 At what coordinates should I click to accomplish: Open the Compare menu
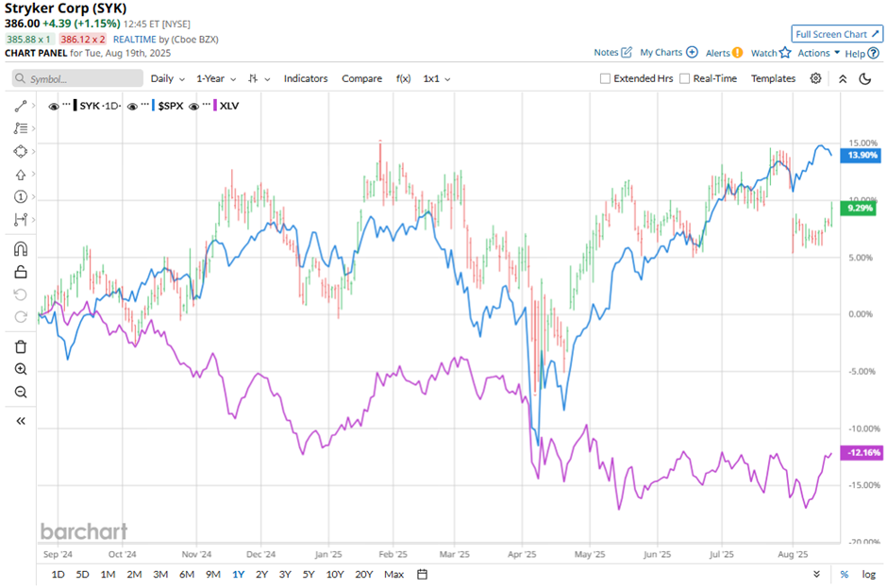tap(361, 78)
